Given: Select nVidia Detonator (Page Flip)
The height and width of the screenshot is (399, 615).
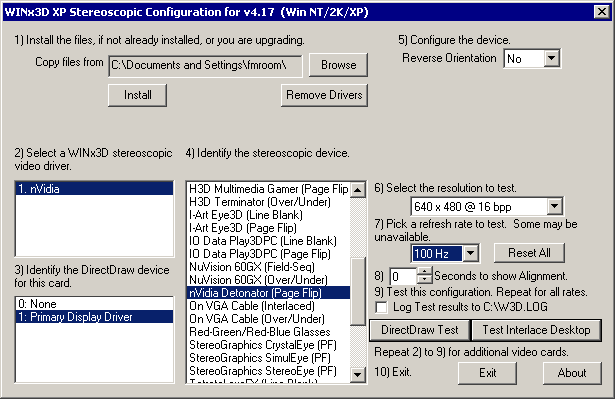Looking at the screenshot, I should [x=268, y=293].
